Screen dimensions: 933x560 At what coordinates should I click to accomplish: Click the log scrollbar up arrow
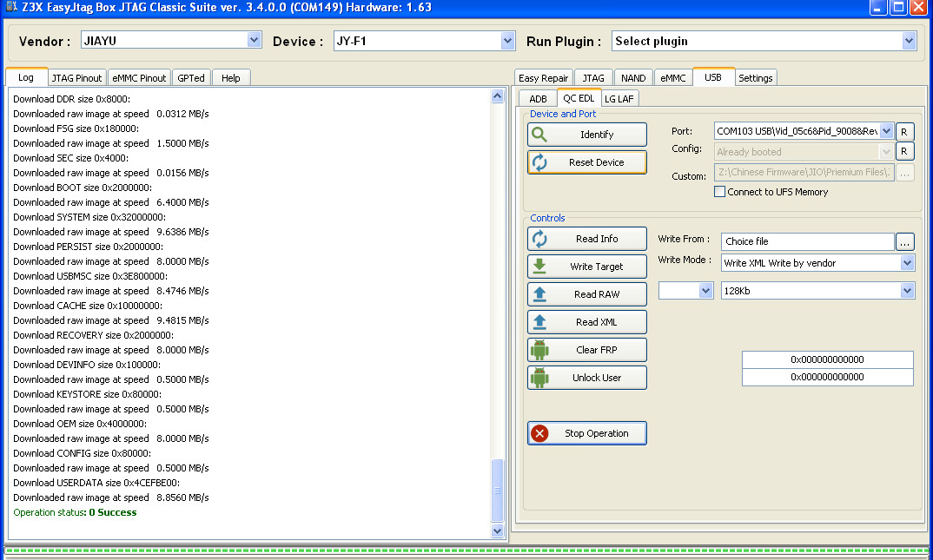pos(498,96)
